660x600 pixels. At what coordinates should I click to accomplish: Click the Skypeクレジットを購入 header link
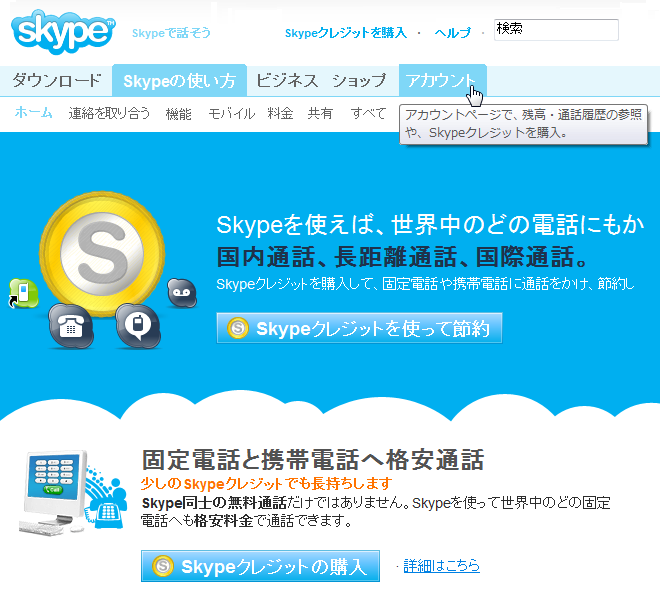pos(345,33)
